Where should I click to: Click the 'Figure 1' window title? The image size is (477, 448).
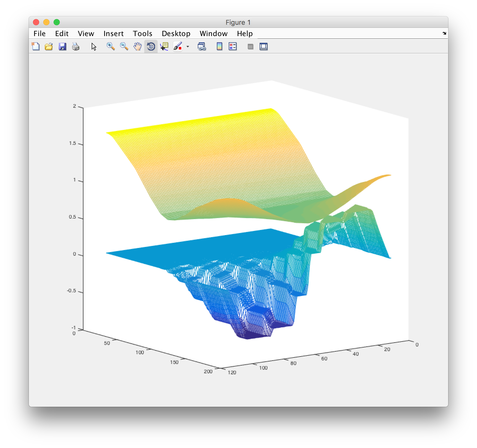pyautogui.click(x=238, y=22)
